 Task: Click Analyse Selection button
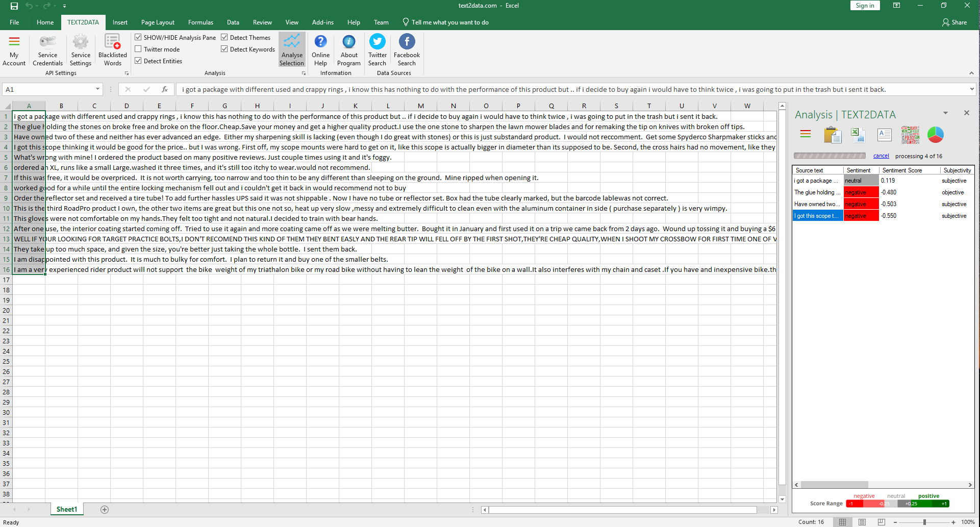tap(292, 51)
